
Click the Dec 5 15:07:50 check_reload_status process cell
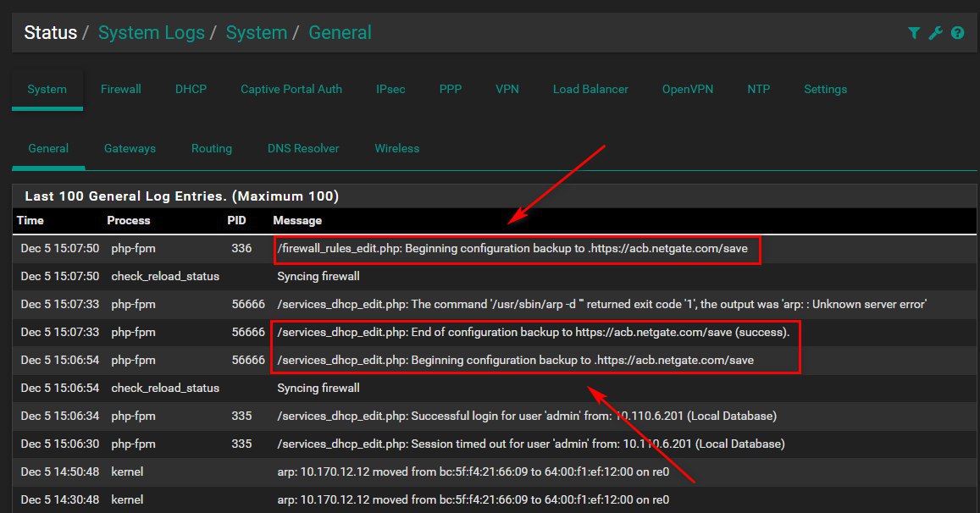pyautogui.click(x=165, y=276)
